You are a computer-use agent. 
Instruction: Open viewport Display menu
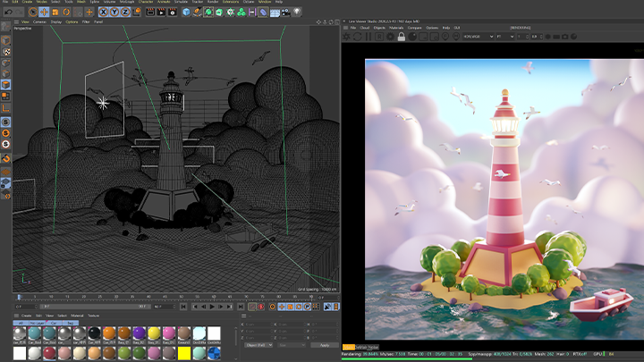(x=56, y=21)
